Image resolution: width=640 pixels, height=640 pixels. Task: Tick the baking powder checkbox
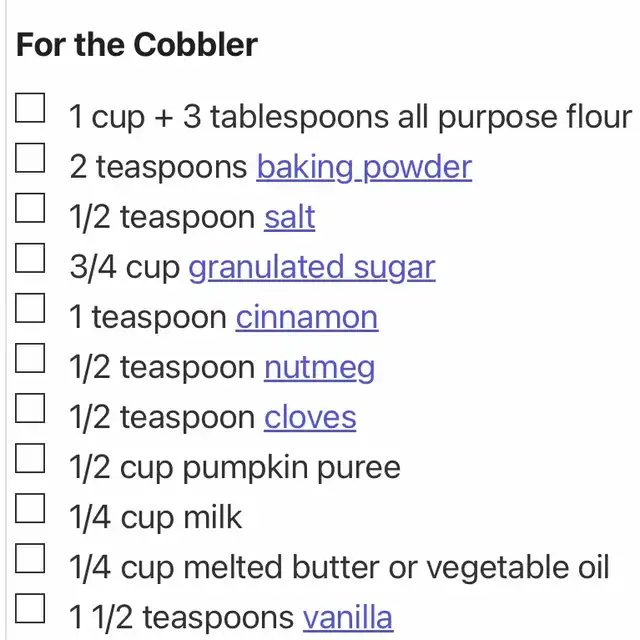point(30,158)
